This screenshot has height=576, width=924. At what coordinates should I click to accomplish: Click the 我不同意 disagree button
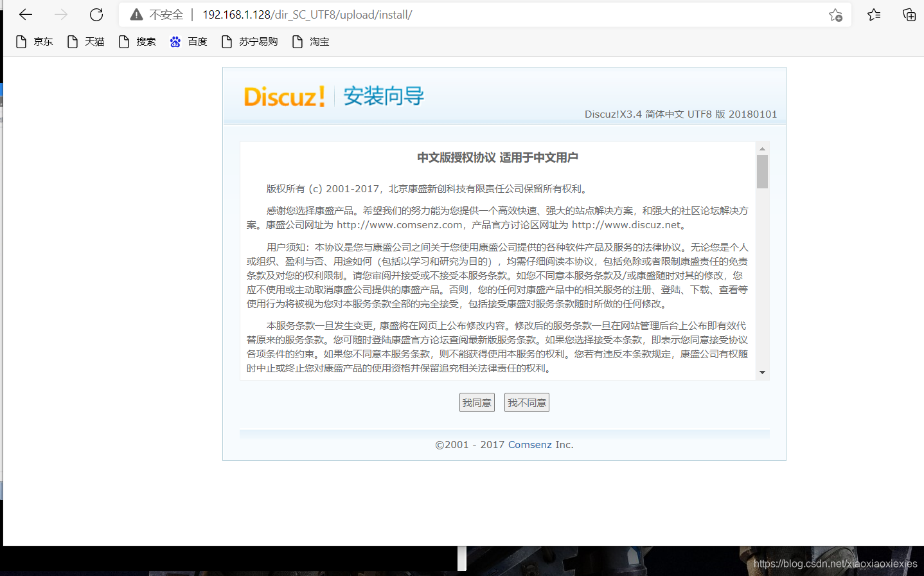(x=527, y=402)
